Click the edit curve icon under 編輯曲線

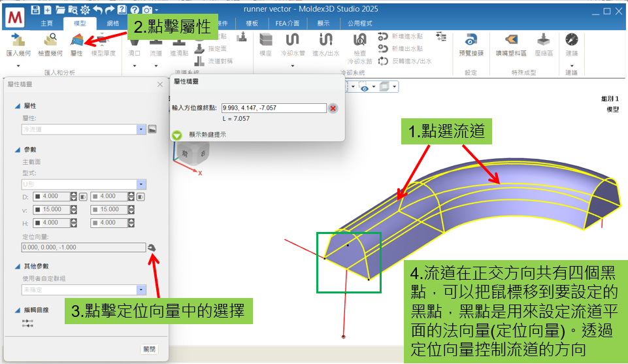click(x=27, y=323)
